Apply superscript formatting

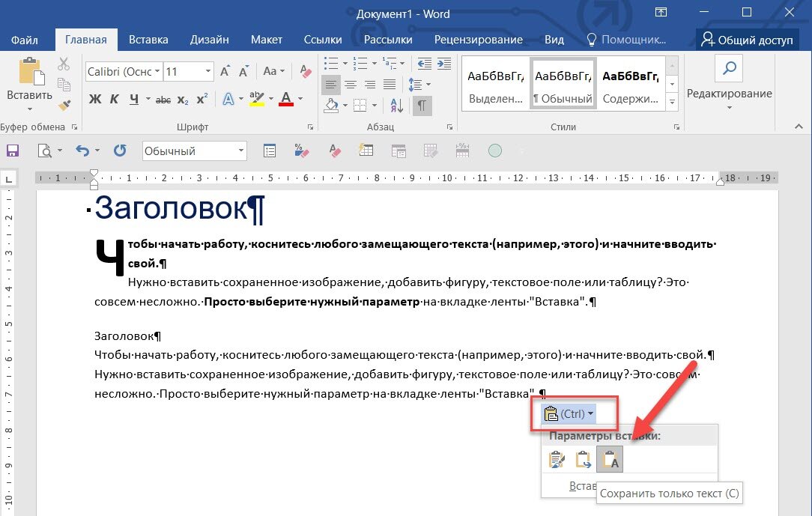(x=202, y=99)
